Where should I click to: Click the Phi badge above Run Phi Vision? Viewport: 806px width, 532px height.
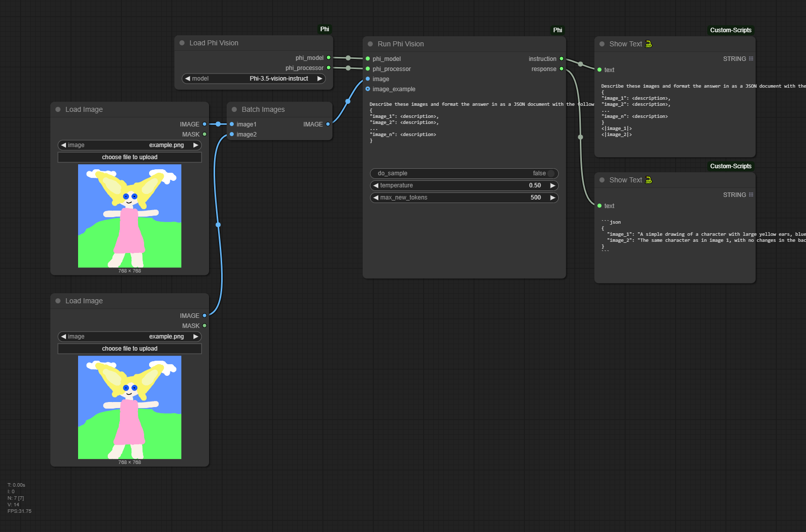click(558, 30)
